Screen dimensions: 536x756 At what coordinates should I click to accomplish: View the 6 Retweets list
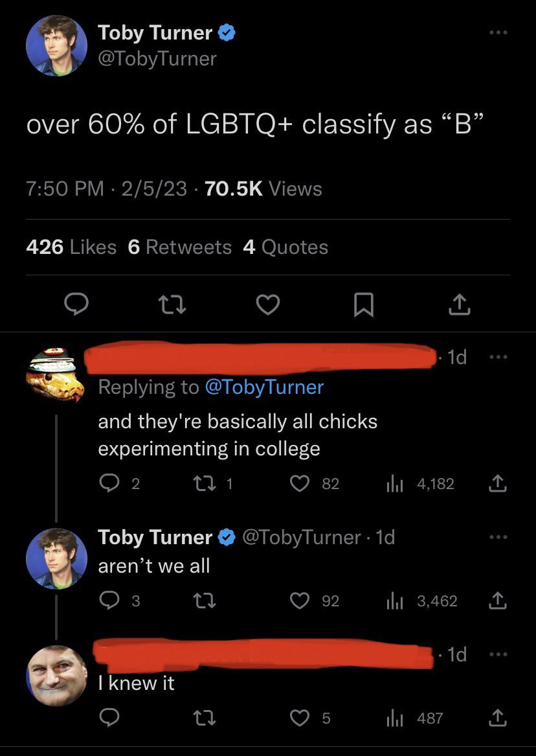[x=179, y=247]
